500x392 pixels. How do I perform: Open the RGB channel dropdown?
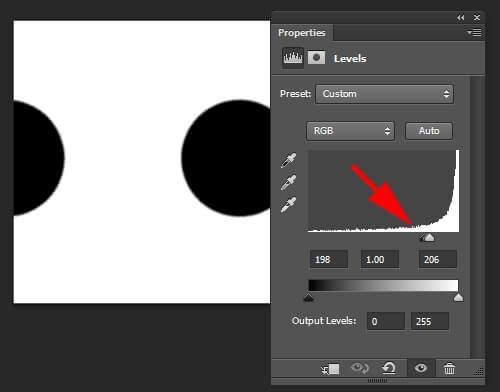tap(350, 131)
